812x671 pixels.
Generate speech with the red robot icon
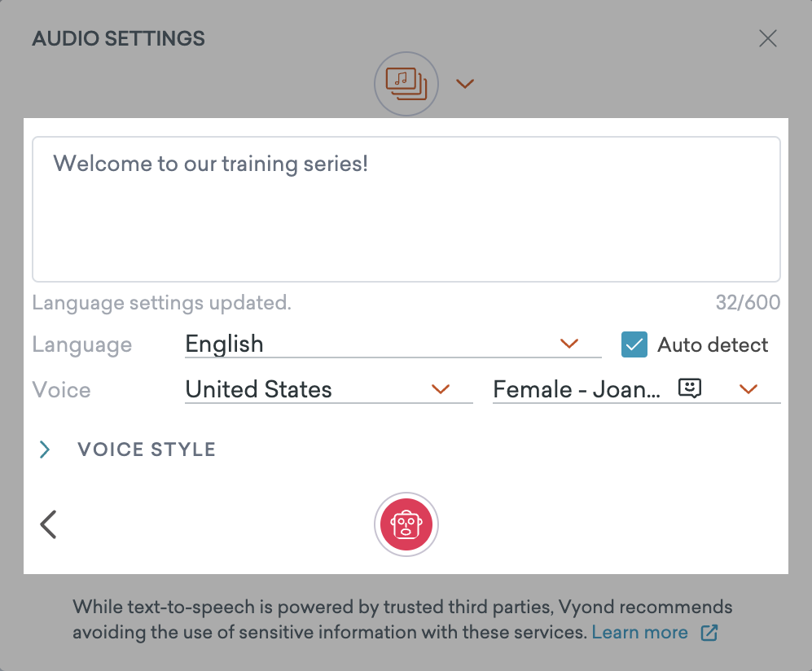pyautogui.click(x=406, y=524)
